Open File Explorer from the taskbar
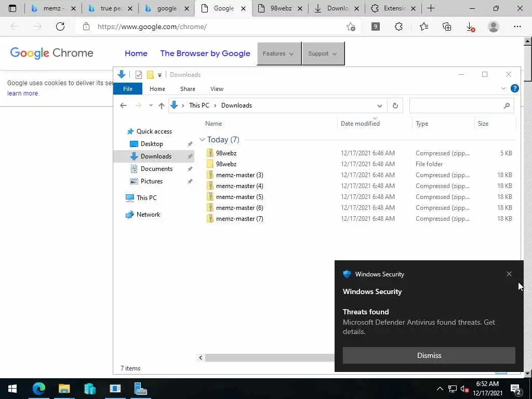 tap(64, 389)
